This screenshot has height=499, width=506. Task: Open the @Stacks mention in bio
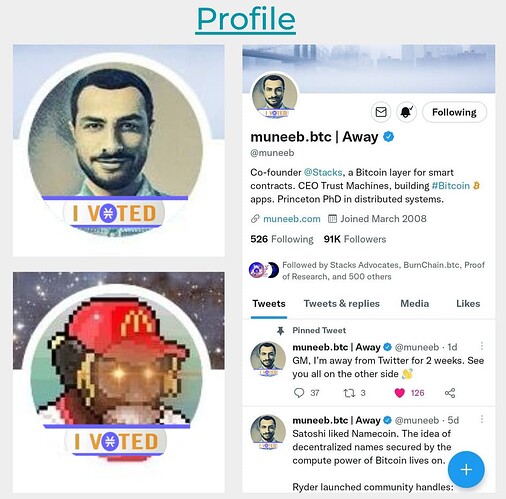tap(323, 172)
